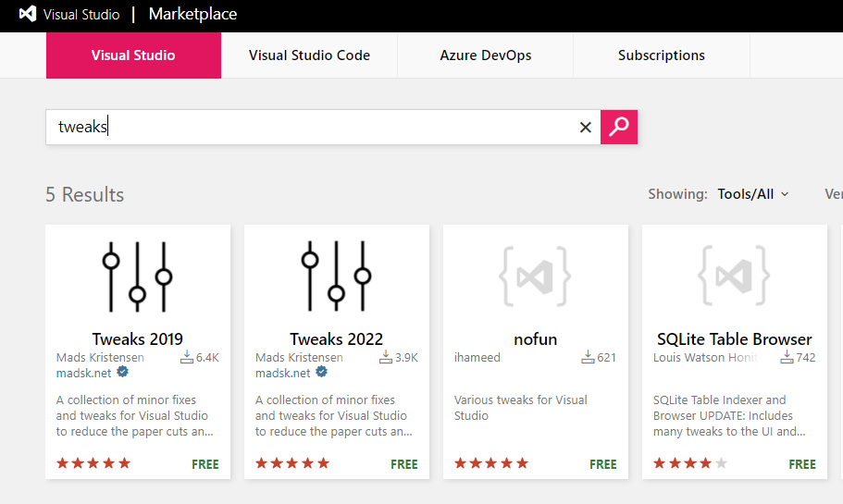Click the Tweaks 2022 star rating
The height and width of the screenshot is (504, 843).
(x=292, y=463)
